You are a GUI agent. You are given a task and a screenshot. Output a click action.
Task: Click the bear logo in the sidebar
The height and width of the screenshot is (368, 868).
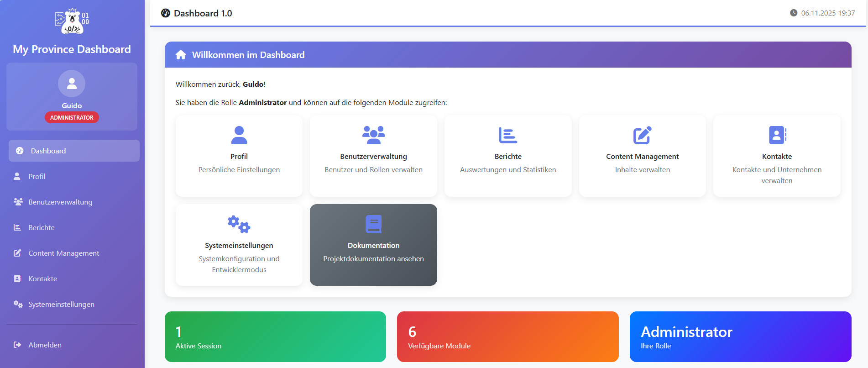72,21
